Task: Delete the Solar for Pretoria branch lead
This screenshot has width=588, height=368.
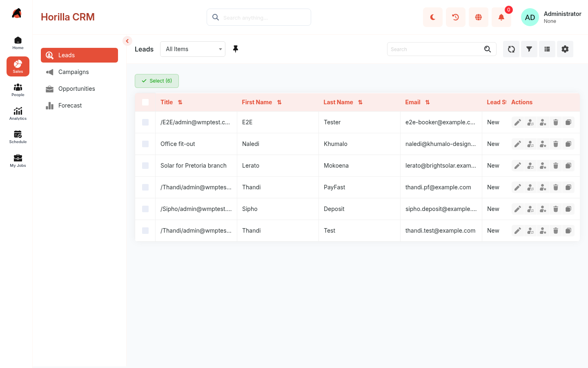Action: [556, 166]
